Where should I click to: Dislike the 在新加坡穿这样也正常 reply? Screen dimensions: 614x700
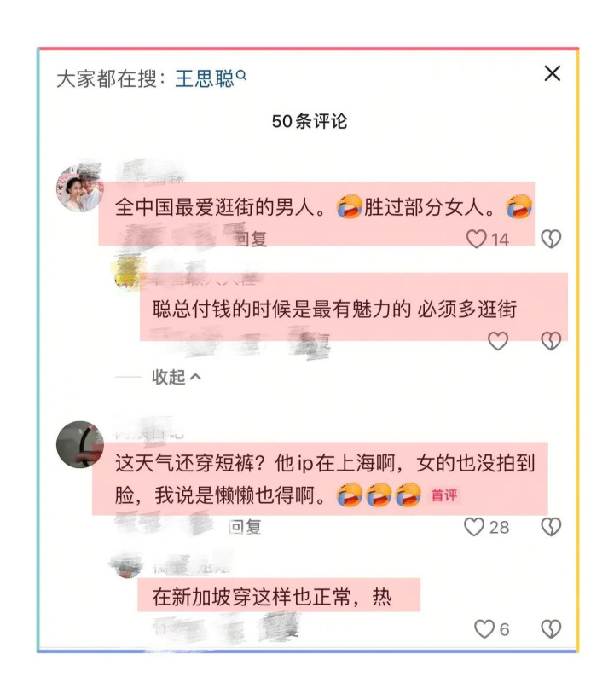[x=551, y=628]
